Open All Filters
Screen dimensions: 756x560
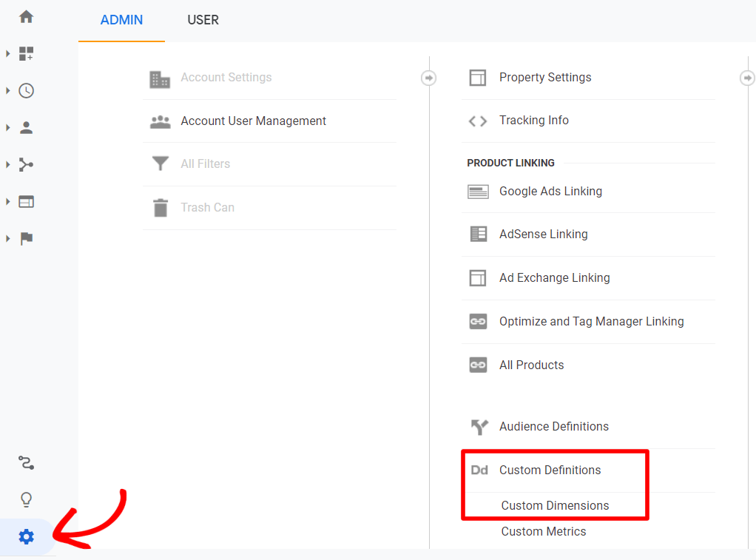click(x=206, y=164)
